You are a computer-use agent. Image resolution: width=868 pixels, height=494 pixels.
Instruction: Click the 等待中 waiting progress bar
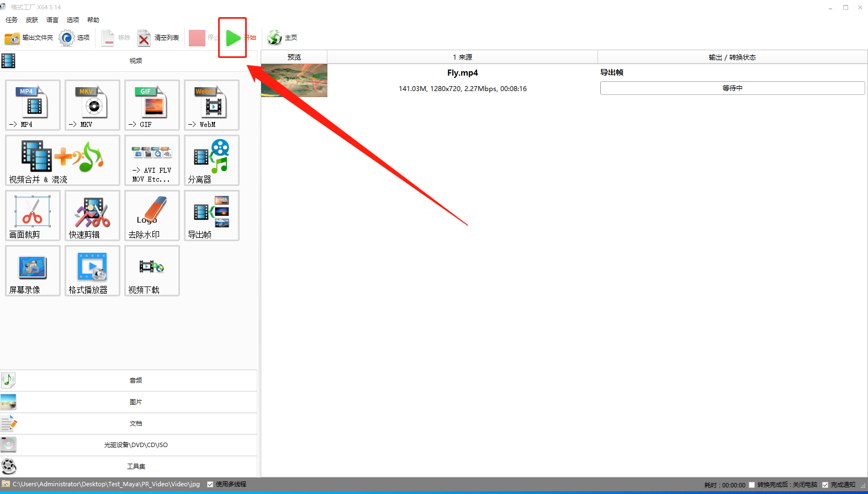point(732,88)
